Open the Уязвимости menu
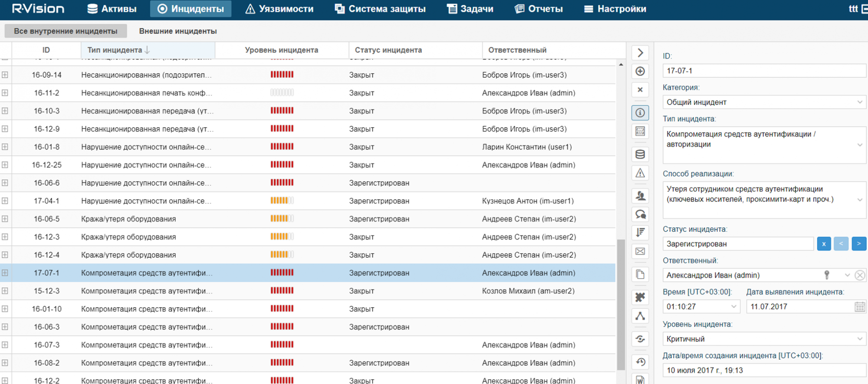This screenshot has height=384, width=868. tap(279, 9)
